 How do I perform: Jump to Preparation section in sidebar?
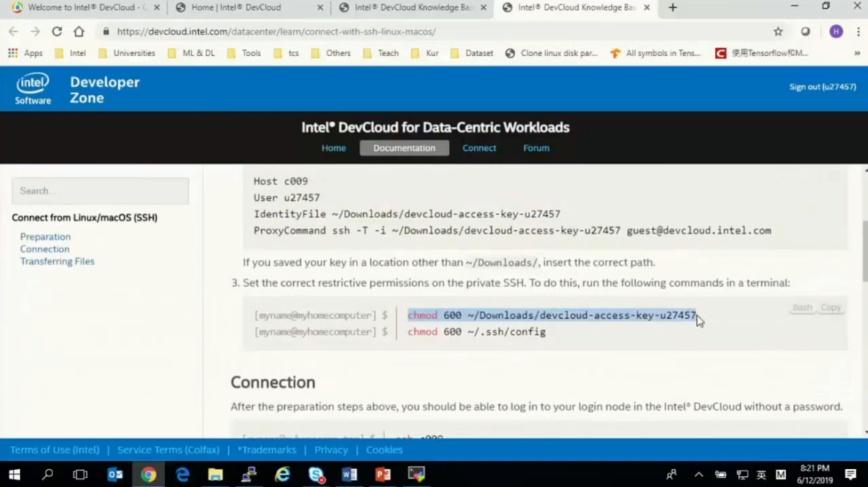46,237
